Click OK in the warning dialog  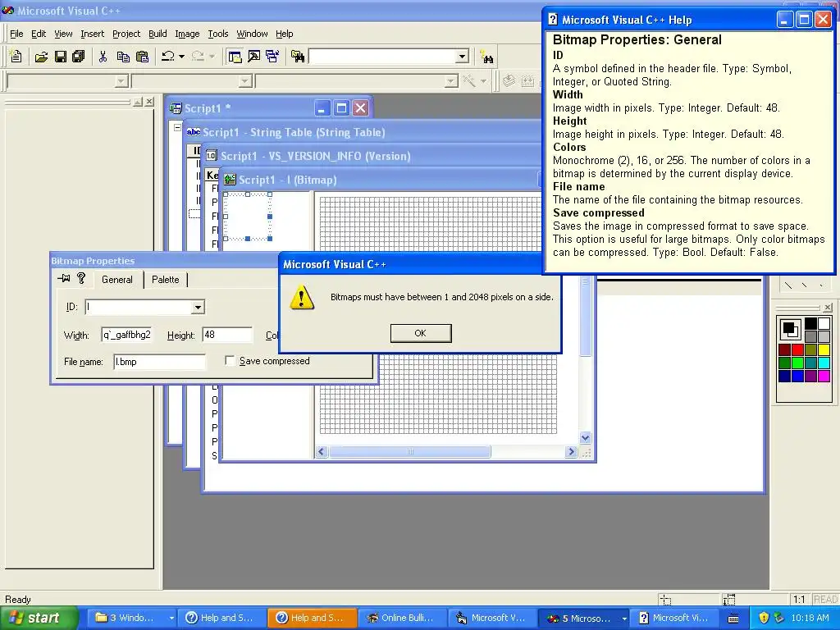click(421, 333)
